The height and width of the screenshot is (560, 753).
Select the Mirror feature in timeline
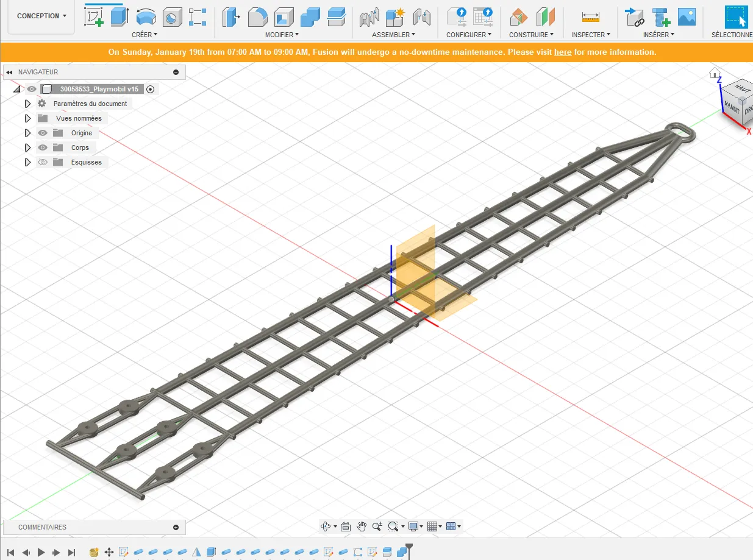196,553
